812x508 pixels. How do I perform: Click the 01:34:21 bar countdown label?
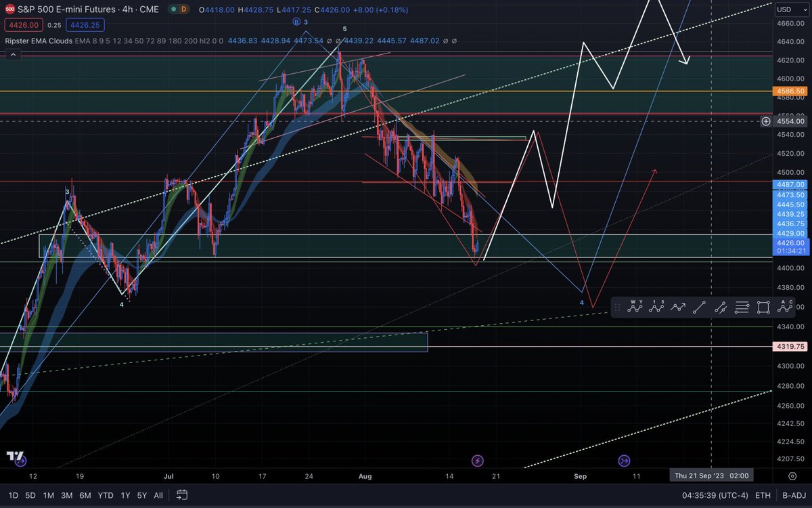[x=790, y=251]
